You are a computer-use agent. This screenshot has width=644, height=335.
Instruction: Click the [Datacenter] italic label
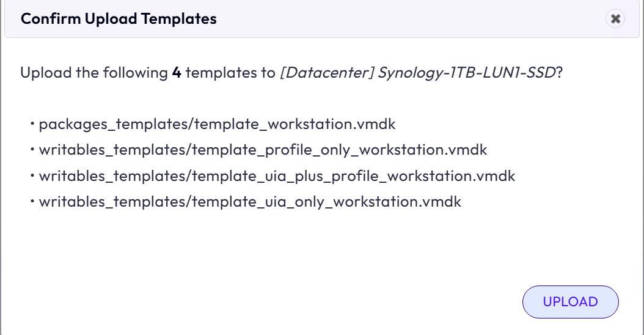click(327, 73)
